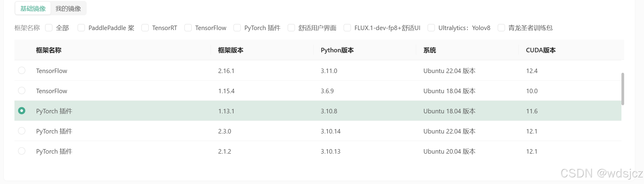Click CUDA version 10.0 cell
Viewport: 644px width, 184px height.
coord(532,91)
